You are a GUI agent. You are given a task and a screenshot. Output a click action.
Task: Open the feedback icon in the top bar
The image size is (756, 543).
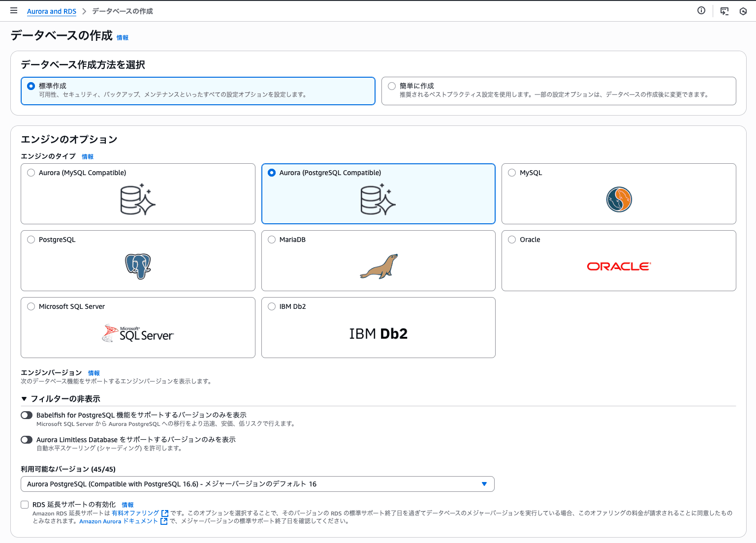point(724,10)
